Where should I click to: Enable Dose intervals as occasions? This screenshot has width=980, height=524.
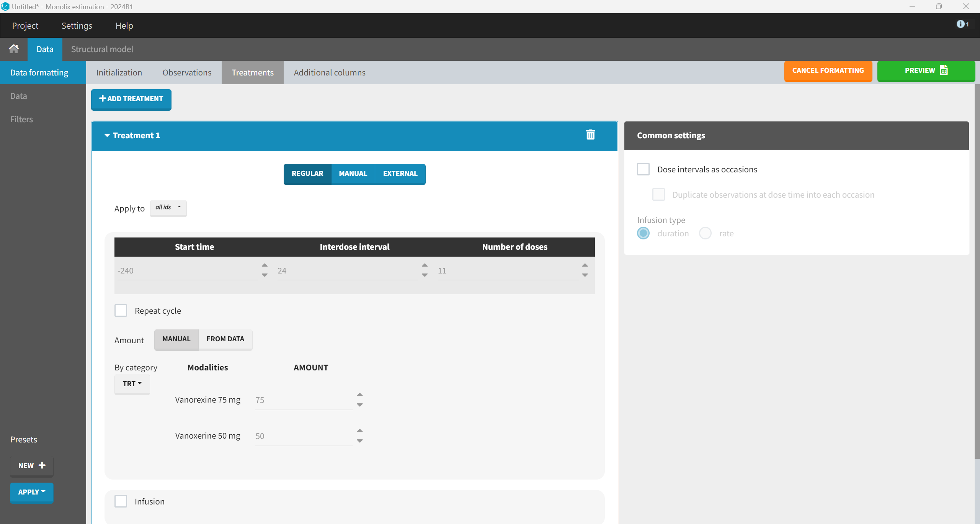pyautogui.click(x=643, y=169)
